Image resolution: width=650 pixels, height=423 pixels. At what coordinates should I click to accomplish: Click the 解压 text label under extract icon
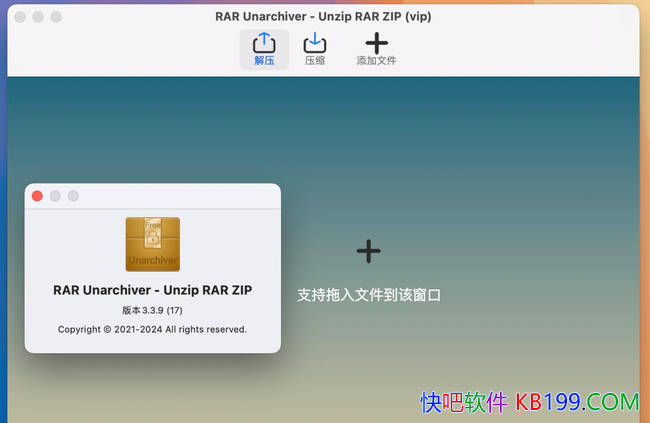point(264,61)
